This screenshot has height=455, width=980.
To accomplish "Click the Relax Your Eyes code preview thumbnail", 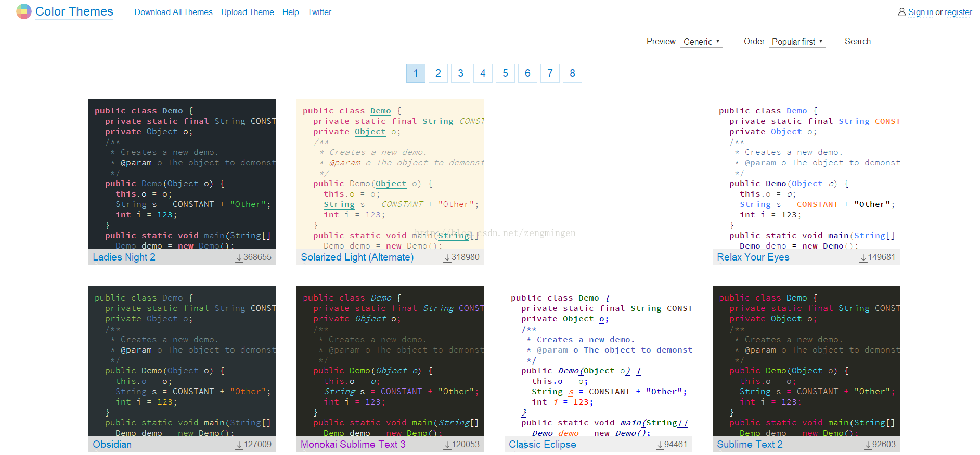I will coord(806,174).
